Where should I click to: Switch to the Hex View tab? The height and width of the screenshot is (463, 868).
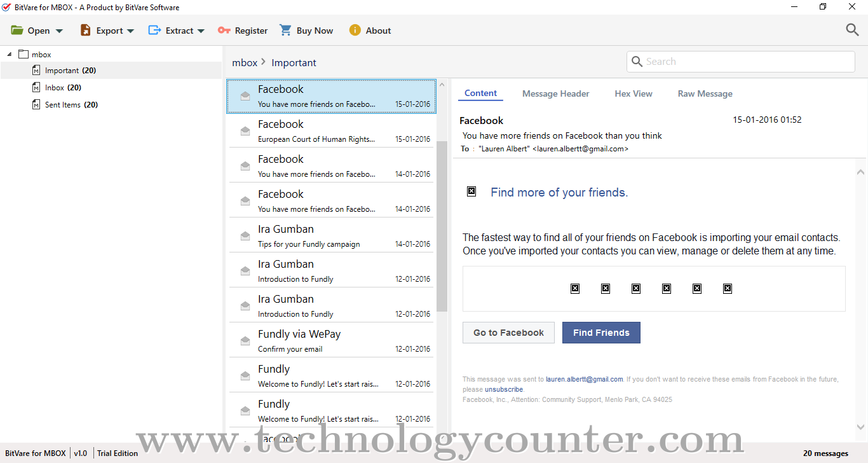point(634,93)
